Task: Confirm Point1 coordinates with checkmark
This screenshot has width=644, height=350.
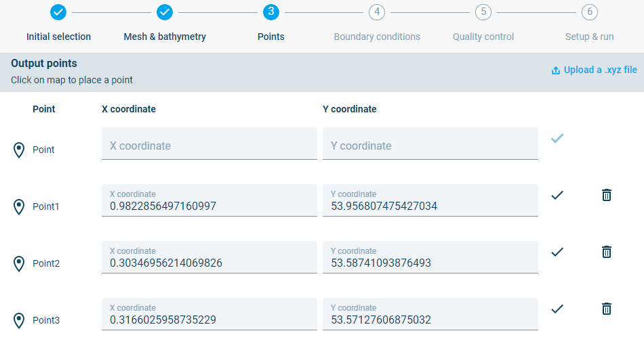Action: 557,195
